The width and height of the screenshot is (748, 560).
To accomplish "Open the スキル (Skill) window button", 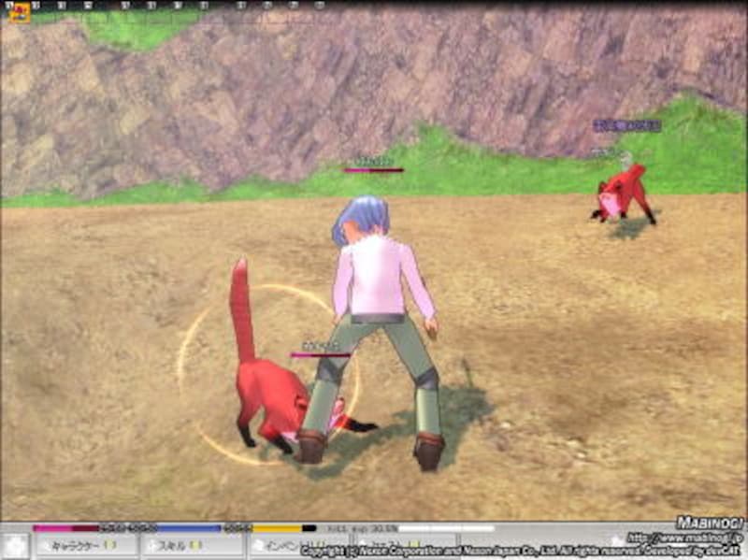I will 191,546.
